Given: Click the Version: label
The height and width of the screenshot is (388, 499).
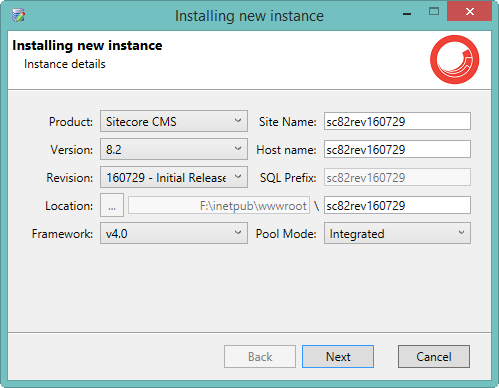Looking at the screenshot, I should tap(72, 150).
